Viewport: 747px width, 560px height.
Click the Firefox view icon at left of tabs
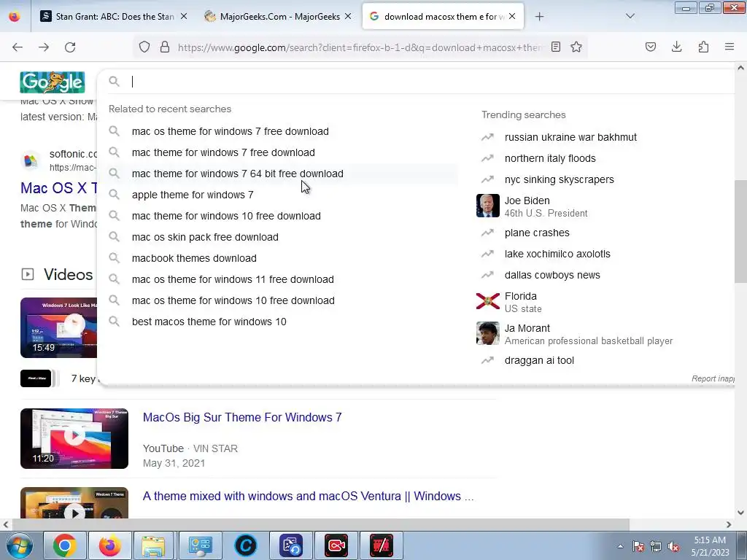click(x=15, y=17)
